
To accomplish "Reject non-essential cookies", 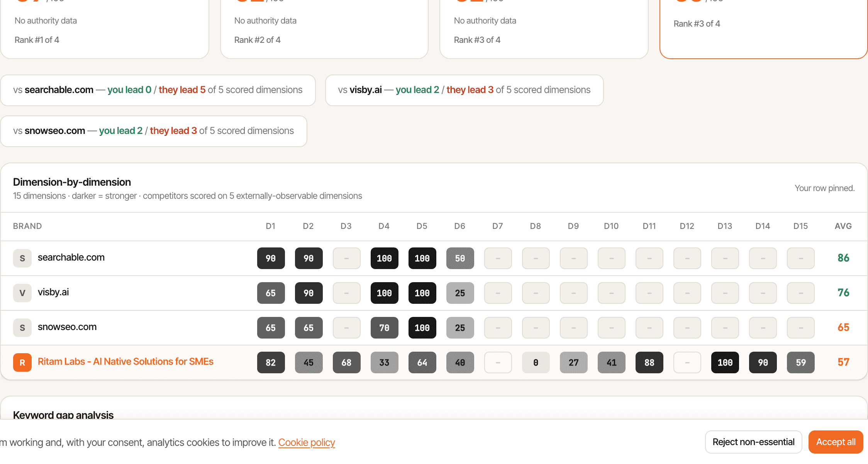I will (754, 442).
